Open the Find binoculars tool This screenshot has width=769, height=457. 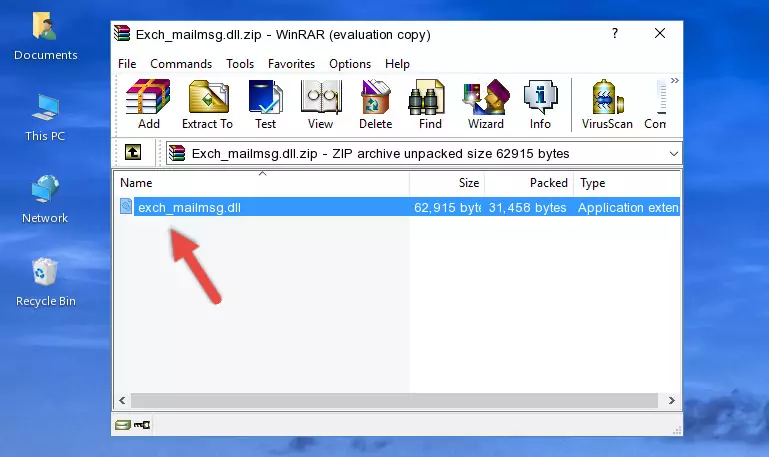(430, 104)
